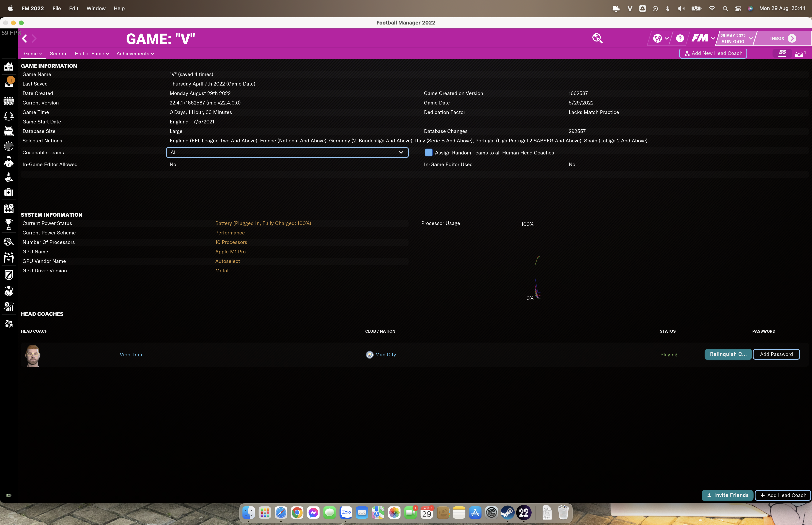Expand the Game submenu tab

[33, 54]
